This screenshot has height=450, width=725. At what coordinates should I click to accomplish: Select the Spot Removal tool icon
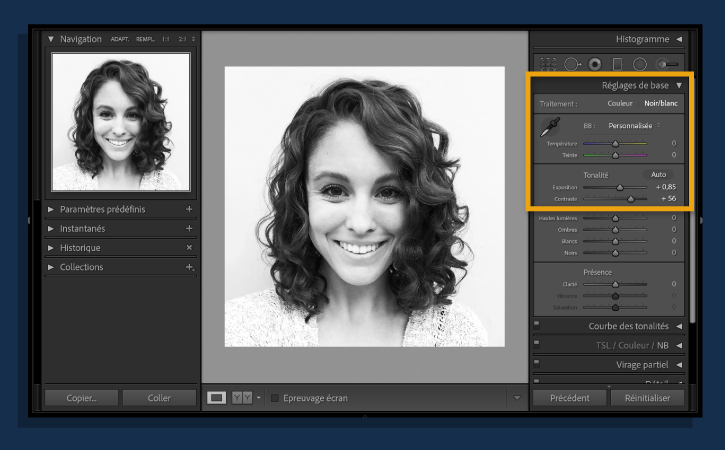pos(572,64)
